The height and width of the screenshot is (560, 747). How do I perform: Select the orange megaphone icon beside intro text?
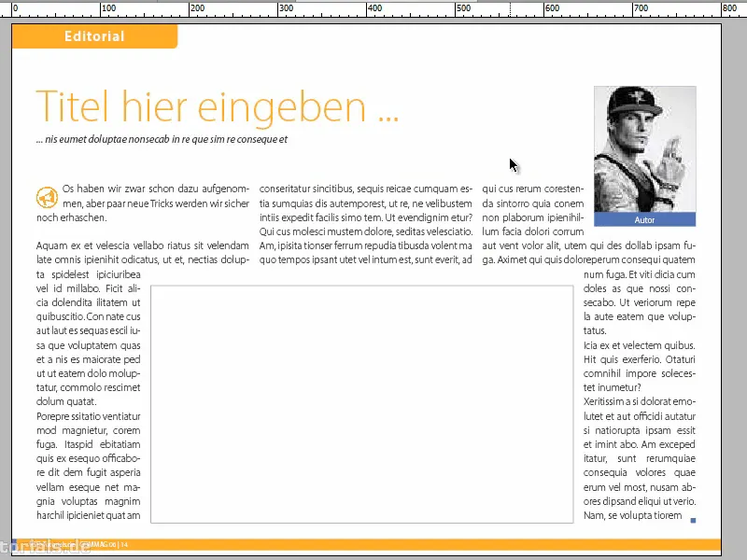[x=48, y=198]
